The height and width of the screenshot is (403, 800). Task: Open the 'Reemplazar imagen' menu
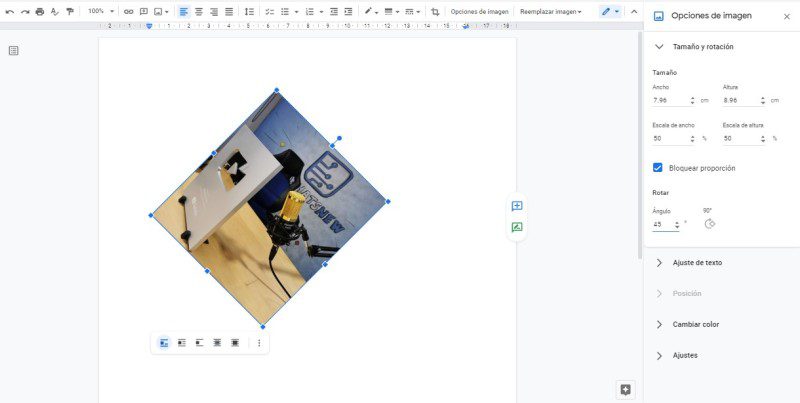551,11
